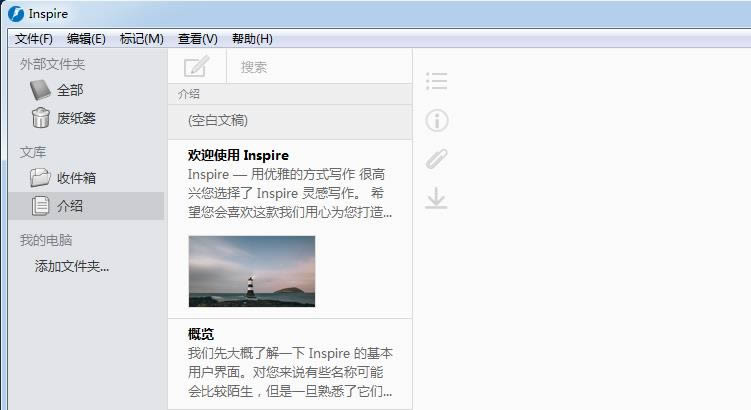Open the 编辑(E) menu
The width and height of the screenshot is (751, 410).
[86, 39]
